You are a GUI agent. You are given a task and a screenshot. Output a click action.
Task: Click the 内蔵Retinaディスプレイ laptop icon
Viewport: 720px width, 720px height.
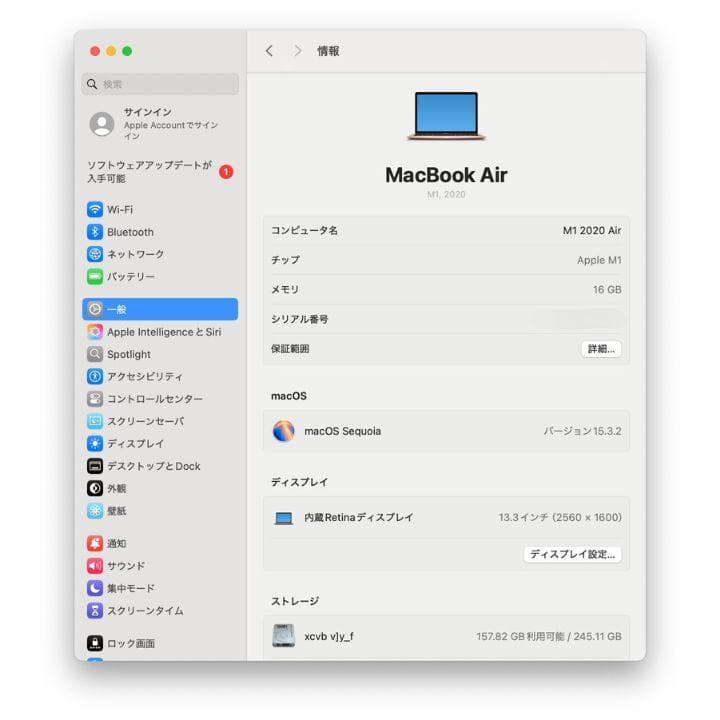pyautogui.click(x=283, y=518)
